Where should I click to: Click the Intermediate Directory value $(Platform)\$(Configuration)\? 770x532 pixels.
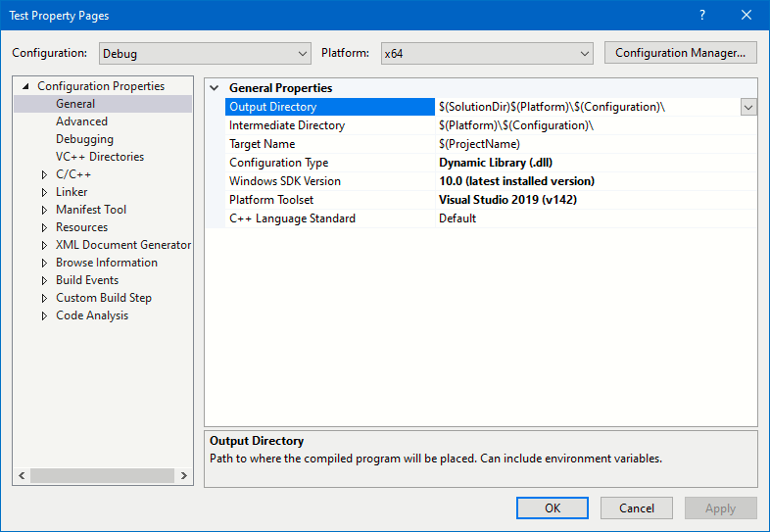pos(516,125)
